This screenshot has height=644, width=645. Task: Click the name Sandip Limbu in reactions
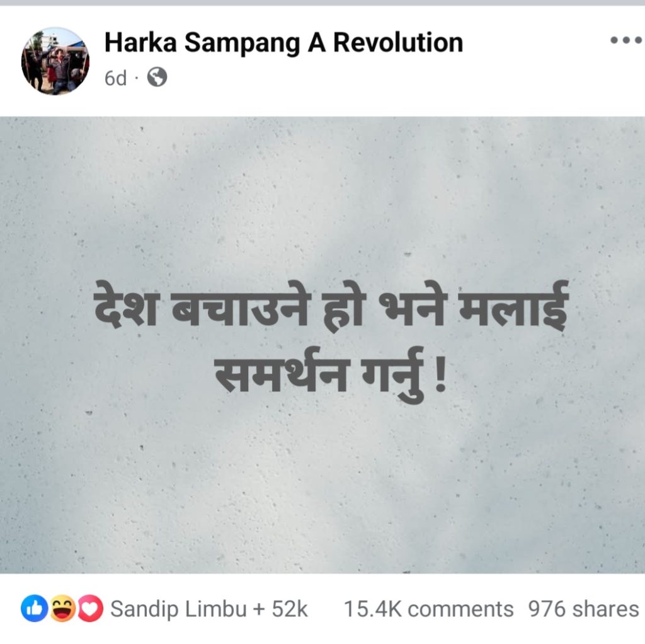(178, 609)
